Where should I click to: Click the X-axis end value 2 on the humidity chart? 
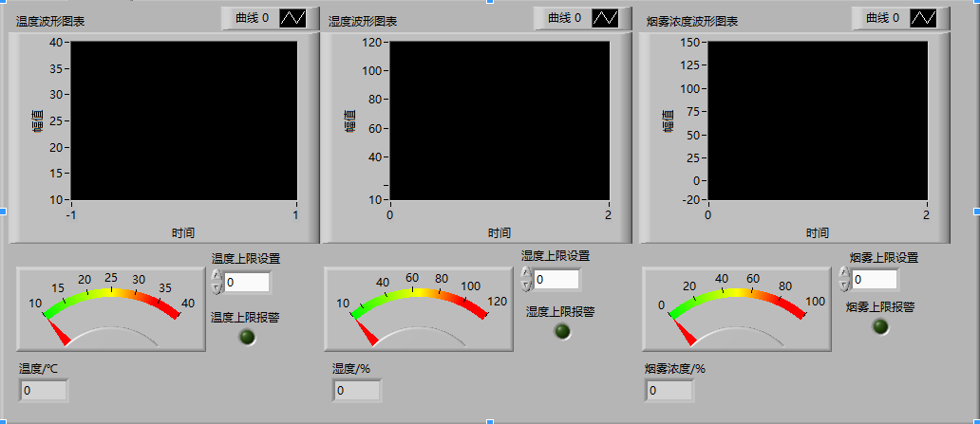pyautogui.click(x=609, y=214)
